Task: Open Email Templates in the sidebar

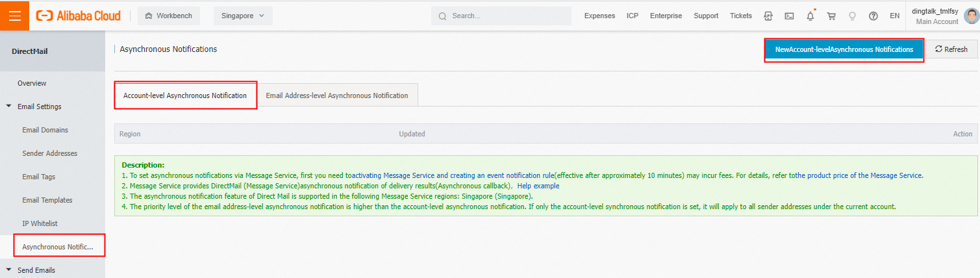Action: [47, 200]
